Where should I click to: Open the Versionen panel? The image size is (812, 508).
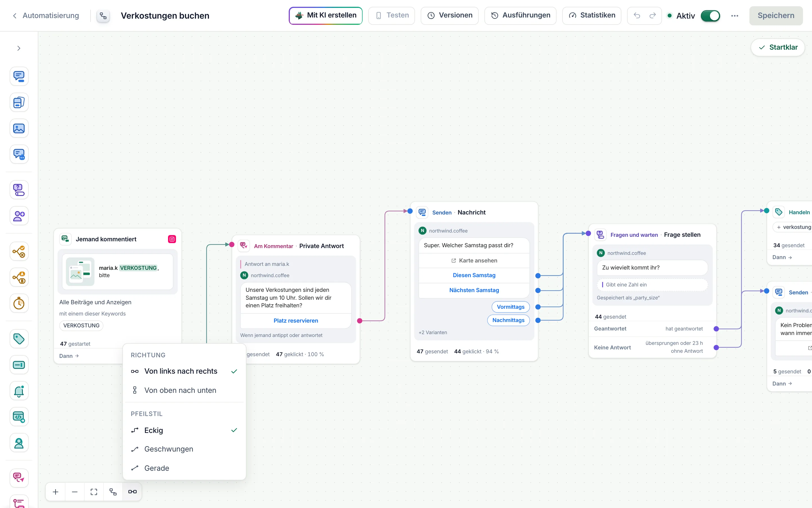[450, 16]
